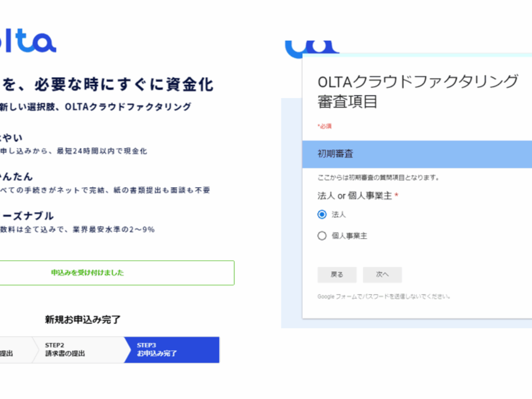Click the 次へ button

[x=382, y=275]
